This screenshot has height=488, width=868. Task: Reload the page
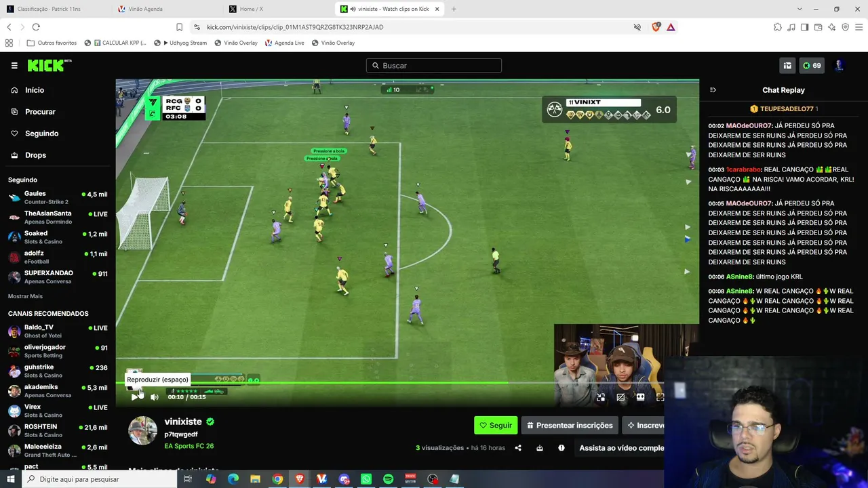36,27
